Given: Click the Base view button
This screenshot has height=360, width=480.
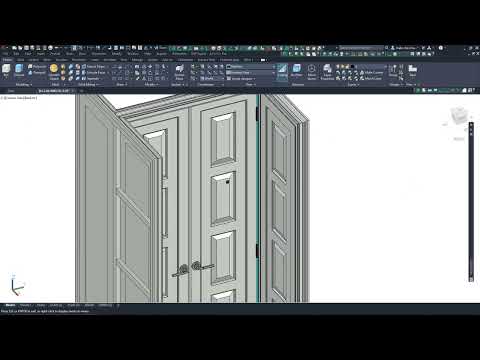Looking at the screenshot, I should pyautogui.click(x=413, y=70).
